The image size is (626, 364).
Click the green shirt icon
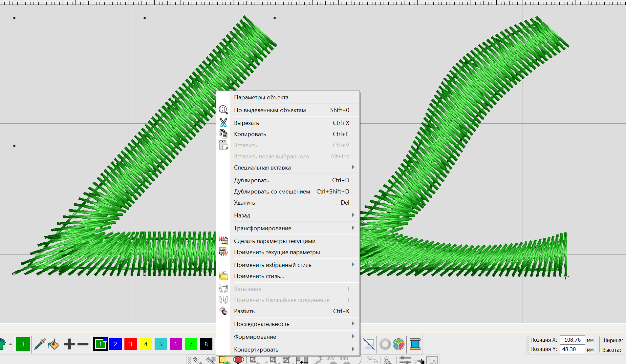coord(3,344)
